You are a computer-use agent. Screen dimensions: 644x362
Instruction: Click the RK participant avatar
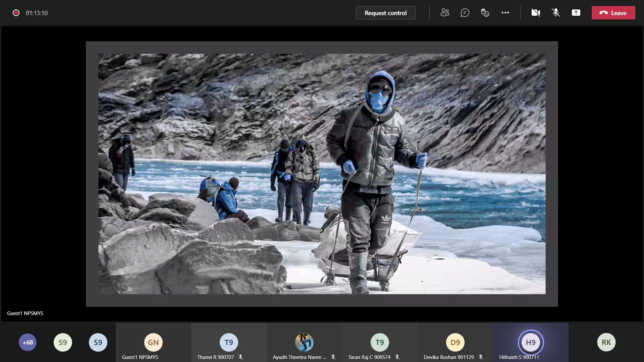click(x=606, y=342)
